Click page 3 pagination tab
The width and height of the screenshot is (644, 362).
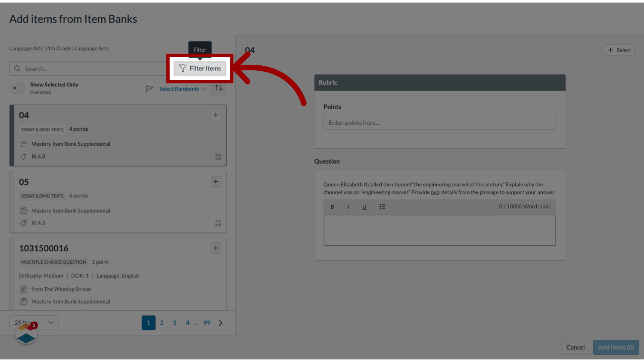[174, 323]
